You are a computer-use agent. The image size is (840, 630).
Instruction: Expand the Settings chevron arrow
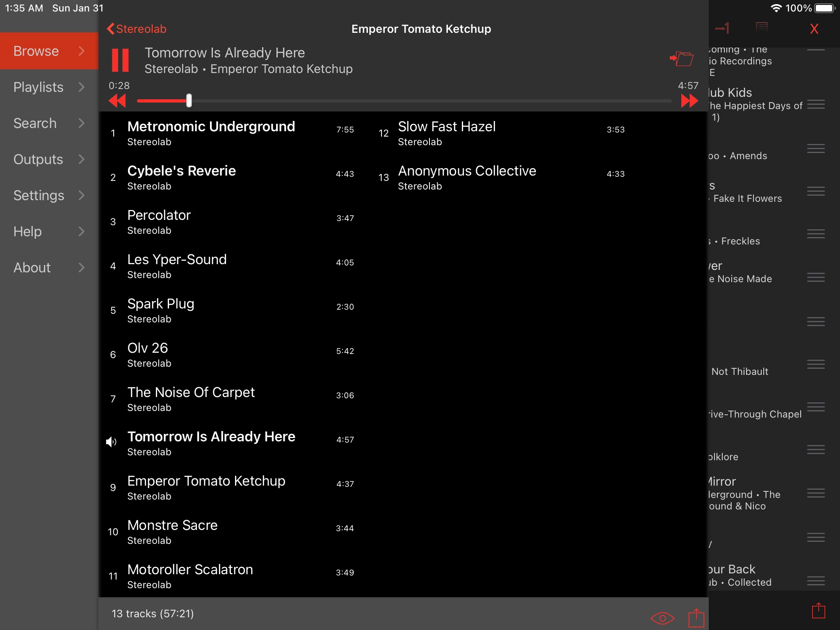(82, 195)
